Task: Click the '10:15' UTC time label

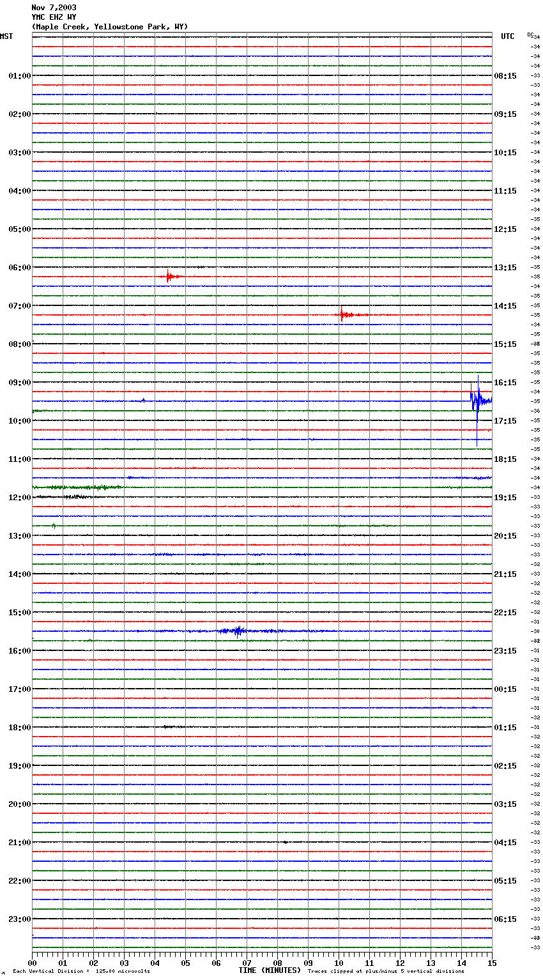Action: point(505,153)
